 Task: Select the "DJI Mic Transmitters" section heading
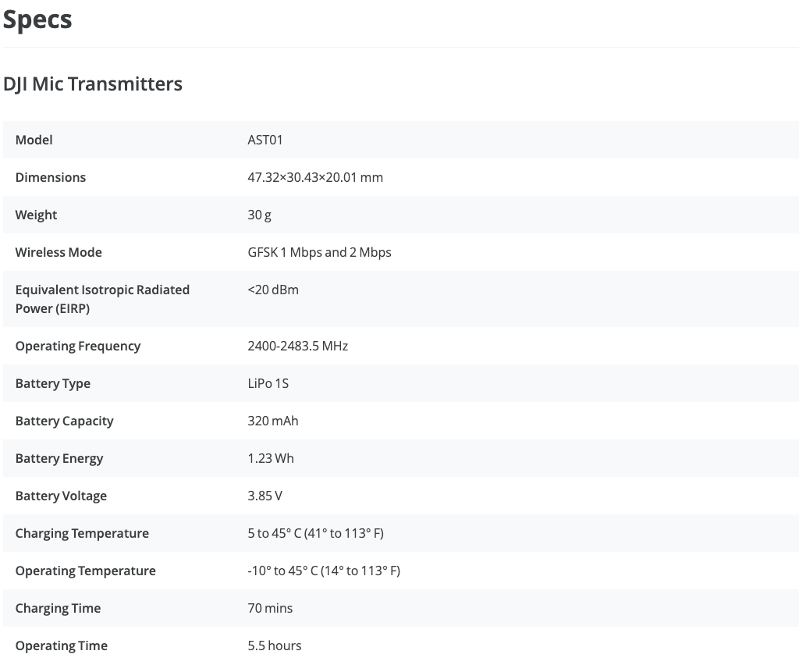click(93, 84)
